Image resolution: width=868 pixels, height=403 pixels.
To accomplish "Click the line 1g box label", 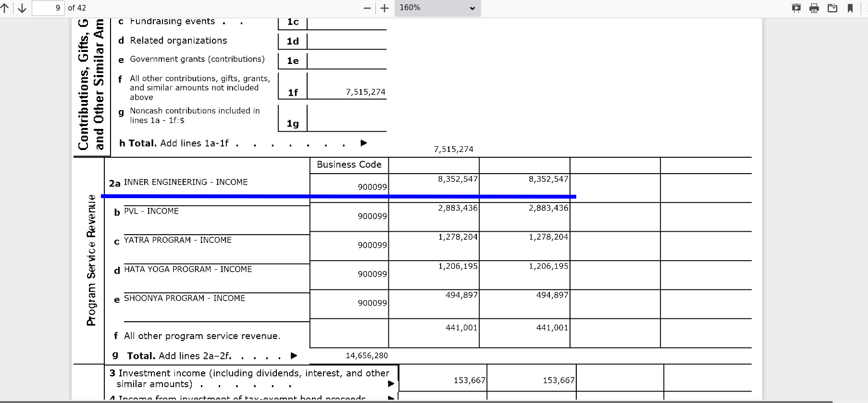I will [x=293, y=124].
